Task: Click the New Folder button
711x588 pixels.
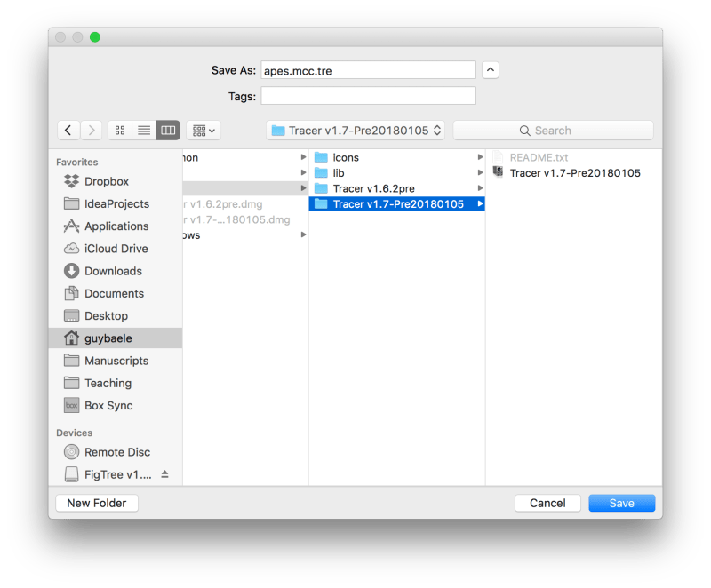Action: click(x=97, y=503)
